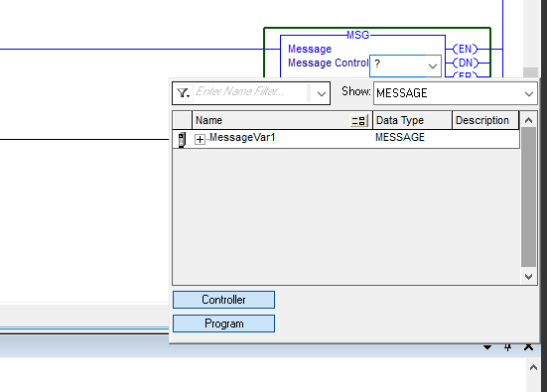Click the pin icon on bottom panel
547x392 pixels.
(507, 347)
